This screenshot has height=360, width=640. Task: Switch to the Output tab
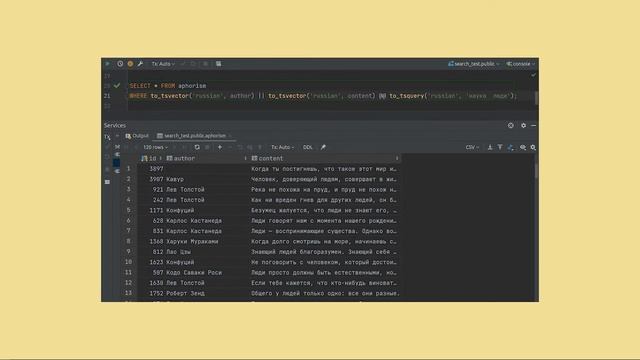137,136
